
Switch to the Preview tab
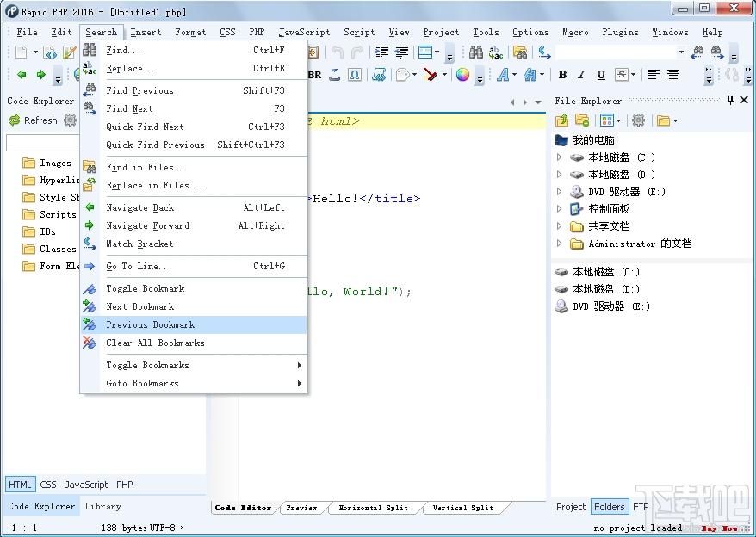pos(302,508)
